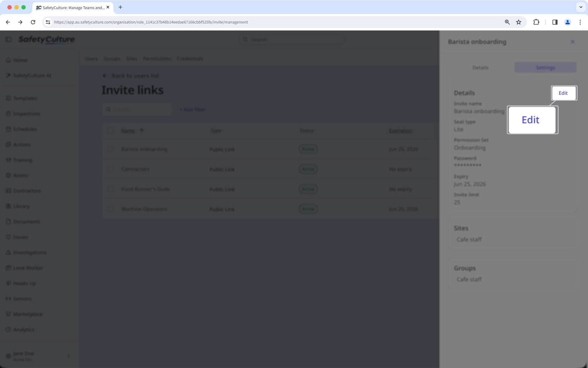The height and width of the screenshot is (368, 588).
Task: Switch to the Details tab in the panel
Action: [x=480, y=68]
